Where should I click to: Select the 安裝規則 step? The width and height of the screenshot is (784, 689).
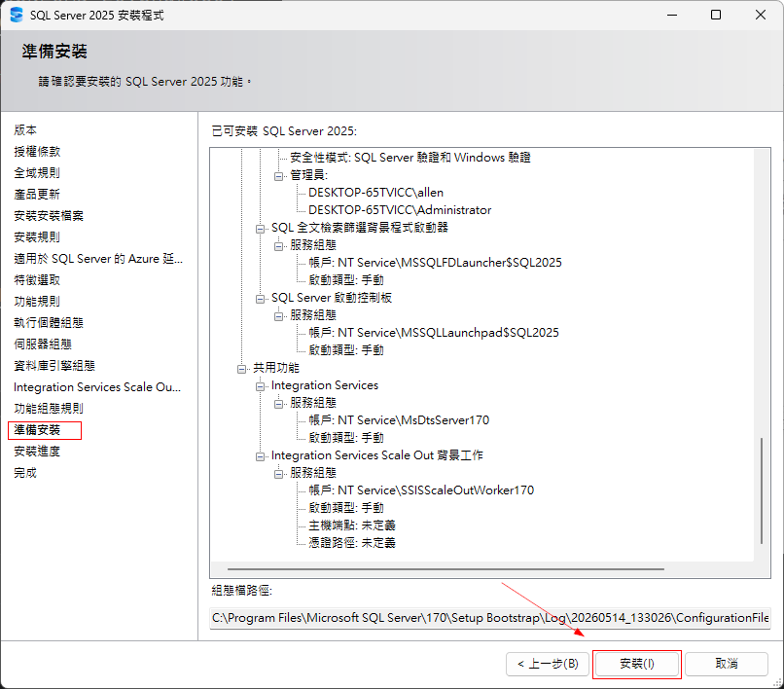point(37,237)
